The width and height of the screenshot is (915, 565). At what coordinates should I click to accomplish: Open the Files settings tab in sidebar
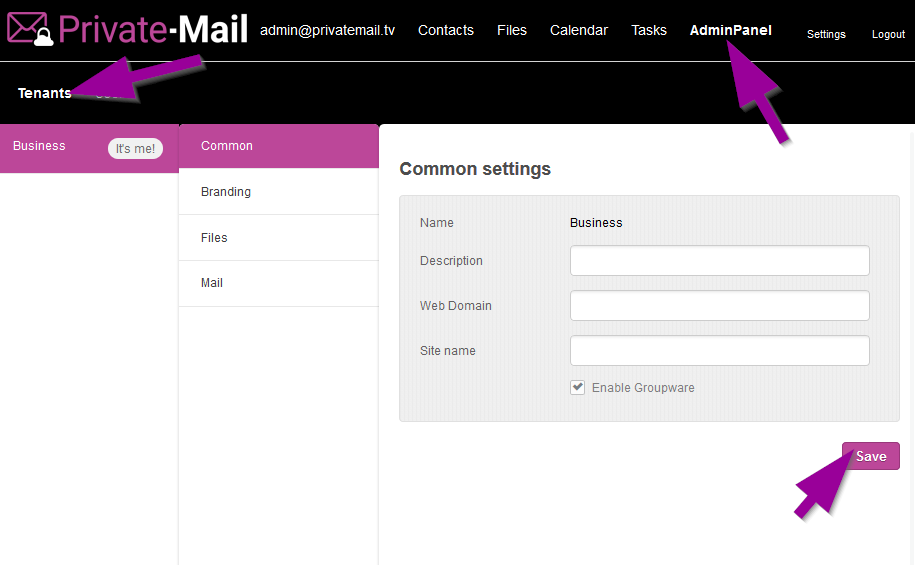coord(214,238)
